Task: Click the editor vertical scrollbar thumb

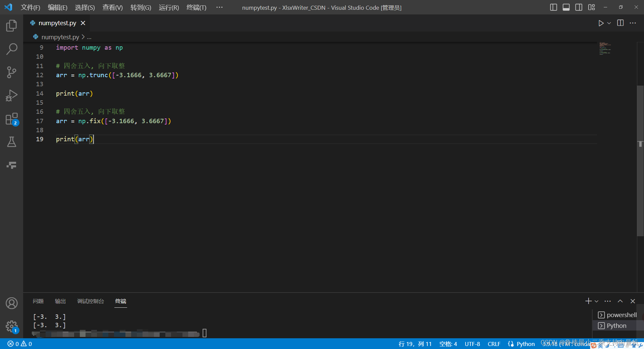Action: click(x=640, y=161)
